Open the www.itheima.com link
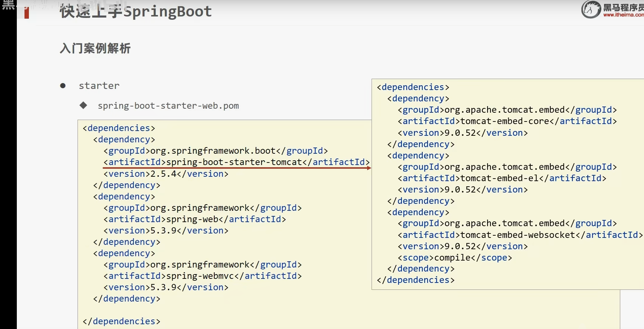The image size is (644, 329). (x=623, y=15)
